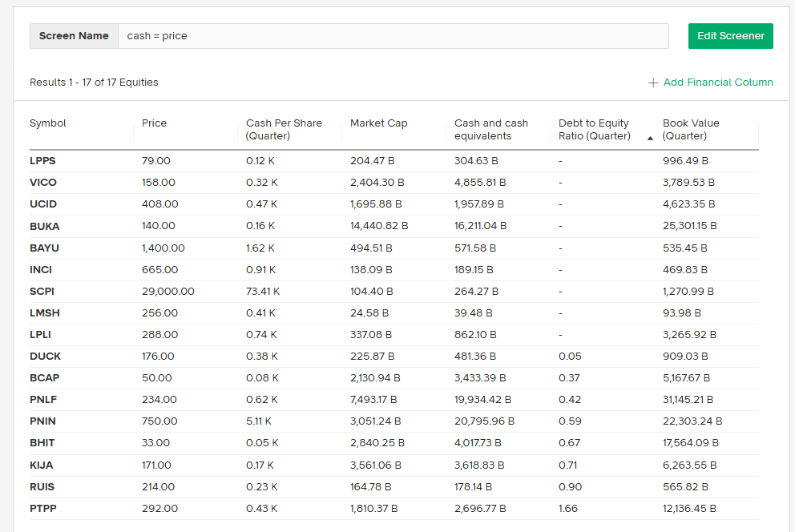Sort by Market Cap column header
This screenshot has height=532, width=795.
tap(379, 123)
